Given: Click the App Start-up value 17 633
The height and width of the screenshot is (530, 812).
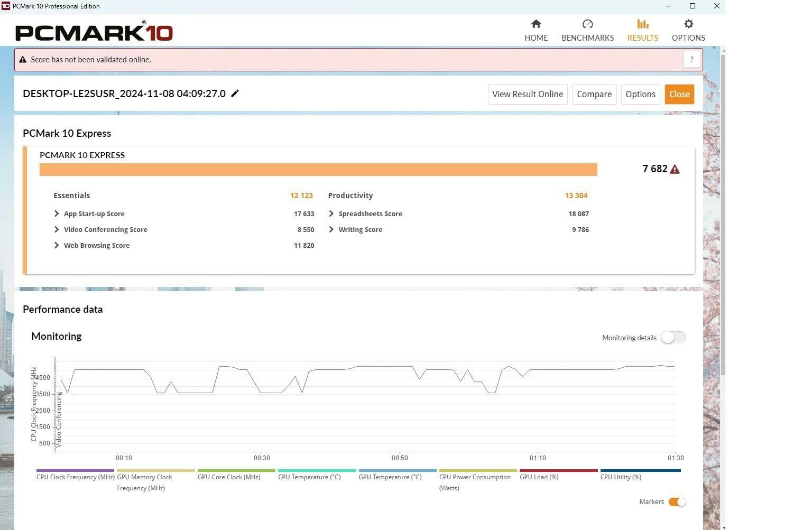Looking at the screenshot, I should (x=304, y=213).
